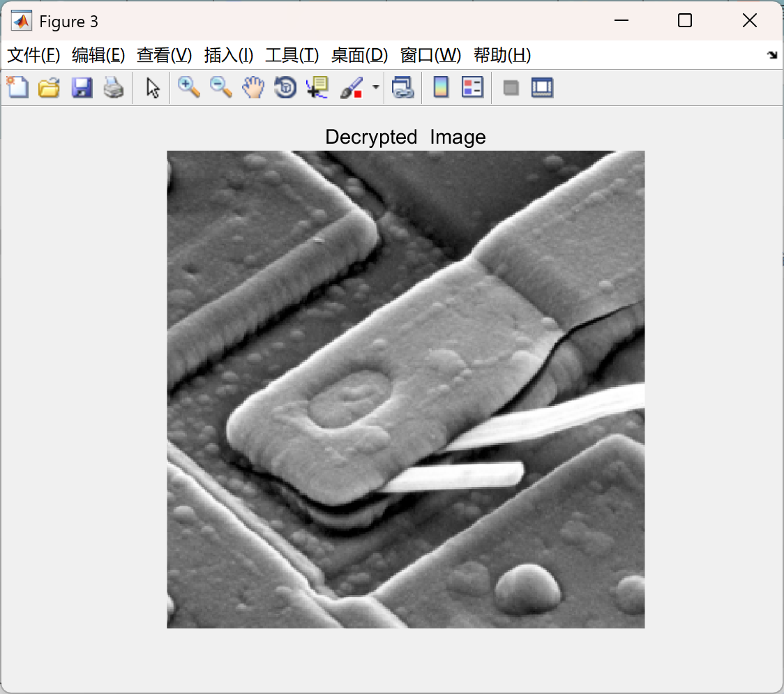Insert a legend using the toolbar icon
Viewport: 784px width, 694px height.
click(472, 87)
